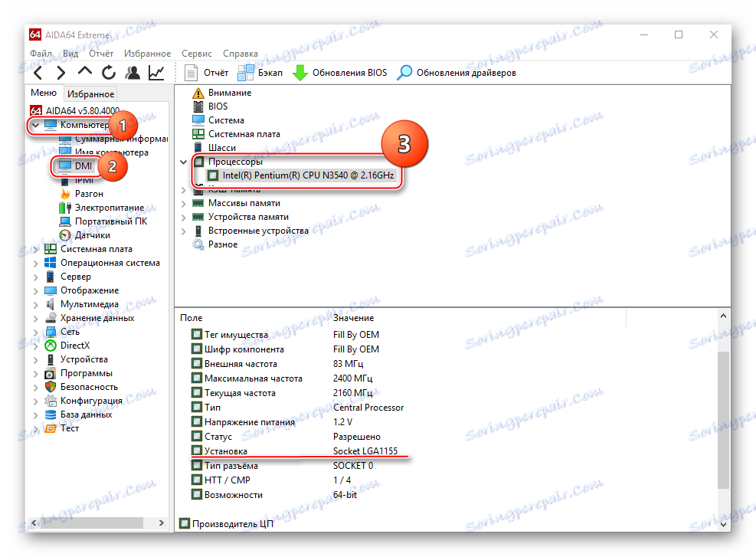
Task: Select the Безопасность shield icon item
Action: (x=81, y=387)
